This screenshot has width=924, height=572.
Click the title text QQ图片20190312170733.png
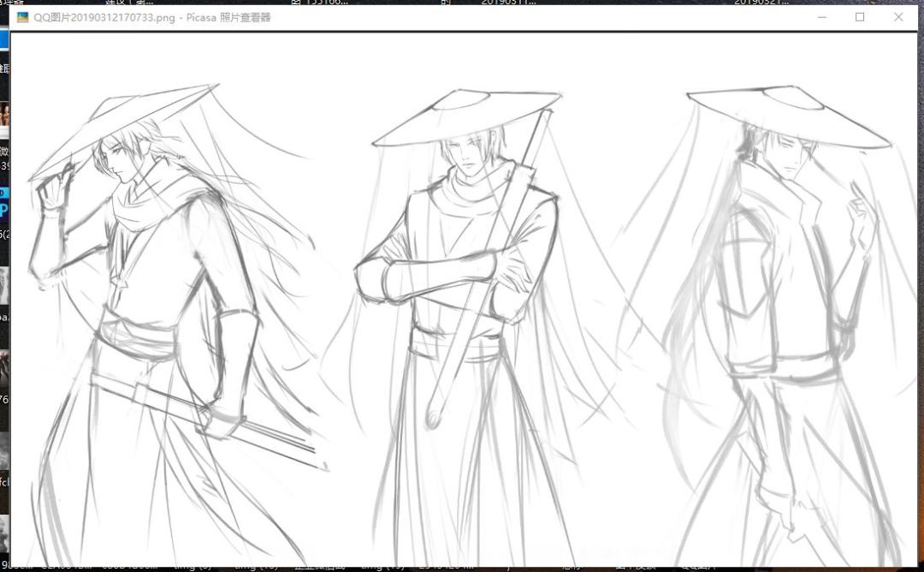coord(104,18)
